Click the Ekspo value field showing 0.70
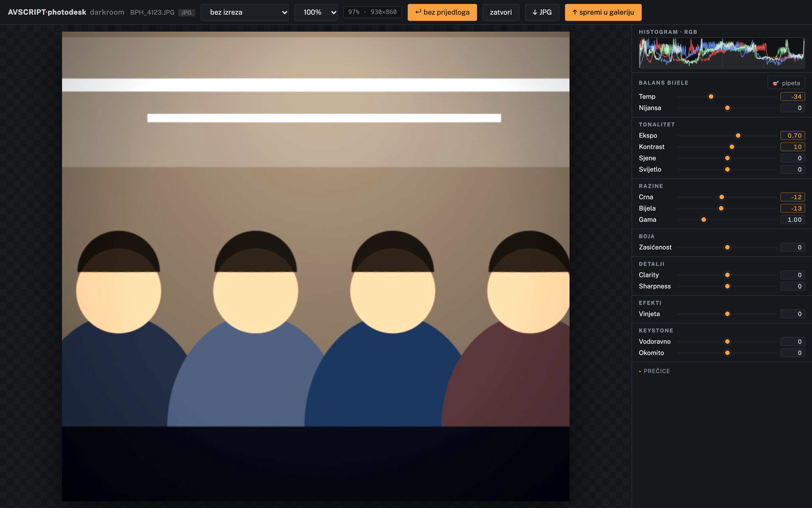 click(793, 136)
